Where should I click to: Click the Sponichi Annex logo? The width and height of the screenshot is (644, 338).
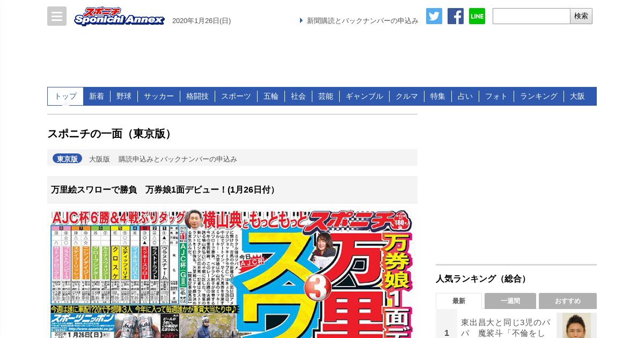[119, 17]
